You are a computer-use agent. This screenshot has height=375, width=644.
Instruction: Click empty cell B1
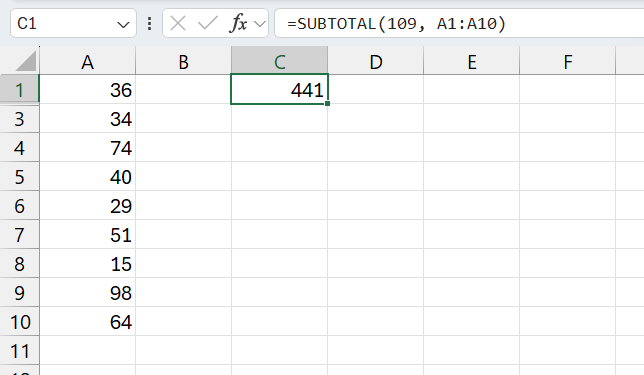(x=184, y=89)
